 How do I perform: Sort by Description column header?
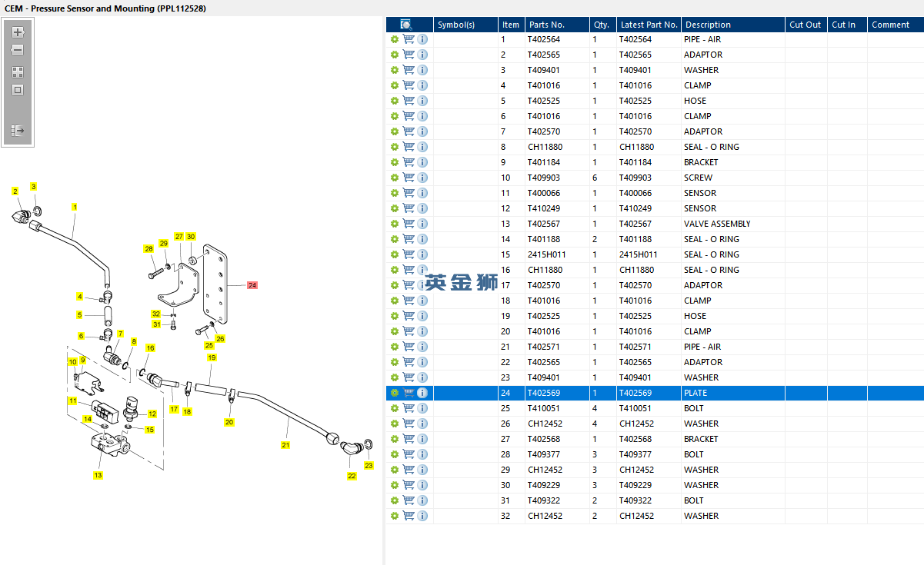tap(708, 25)
